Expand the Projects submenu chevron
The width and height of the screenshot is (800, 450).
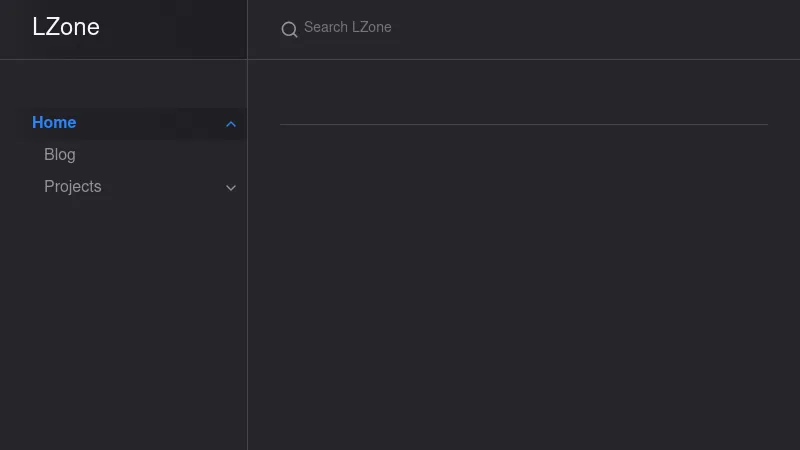[x=231, y=187]
